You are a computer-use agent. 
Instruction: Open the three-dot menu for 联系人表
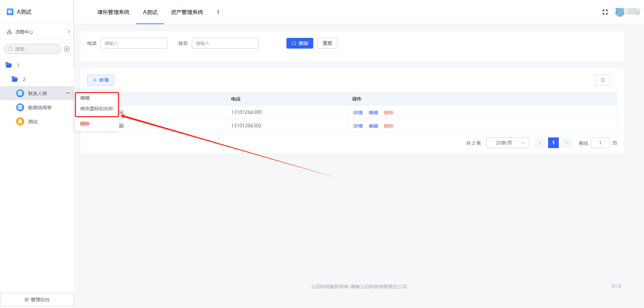coord(68,93)
